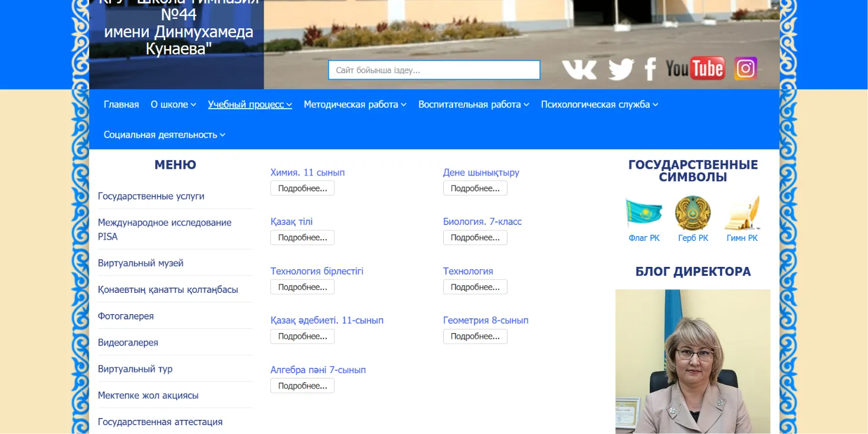Click Подробнее under Алгебра пәні 7-сынып
The height and width of the screenshot is (434, 868).
click(303, 386)
